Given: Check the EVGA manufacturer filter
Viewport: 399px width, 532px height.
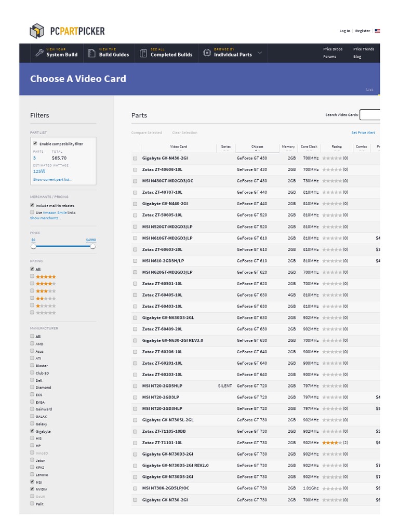Looking at the screenshot, I should pos(32,402).
